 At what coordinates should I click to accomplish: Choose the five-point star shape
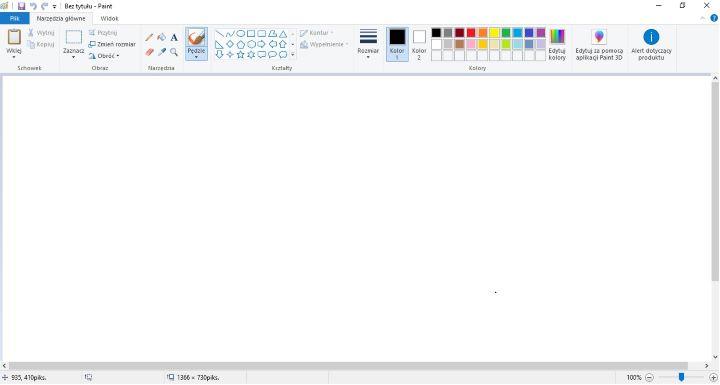[x=240, y=55]
